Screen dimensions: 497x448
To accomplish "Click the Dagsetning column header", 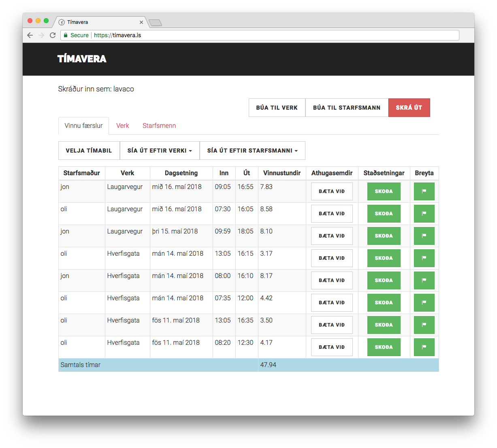I will (x=181, y=173).
